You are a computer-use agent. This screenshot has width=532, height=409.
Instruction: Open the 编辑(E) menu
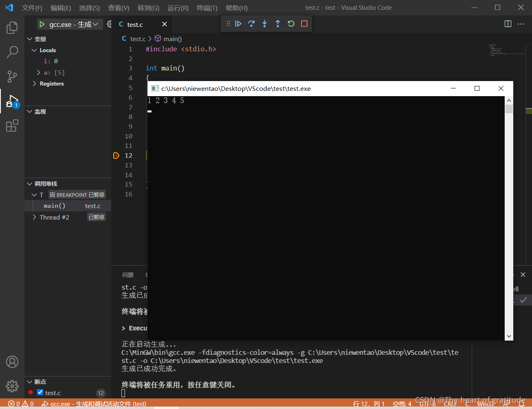(61, 8)
